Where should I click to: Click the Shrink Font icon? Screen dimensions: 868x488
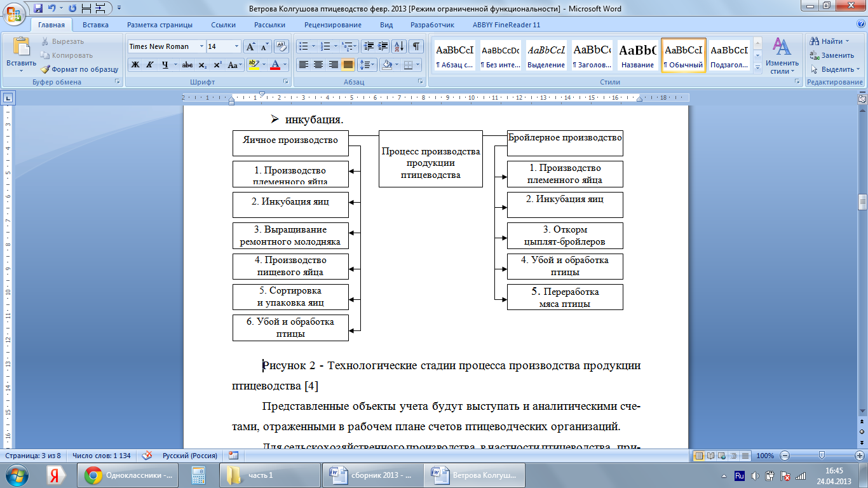coord(265,46)
